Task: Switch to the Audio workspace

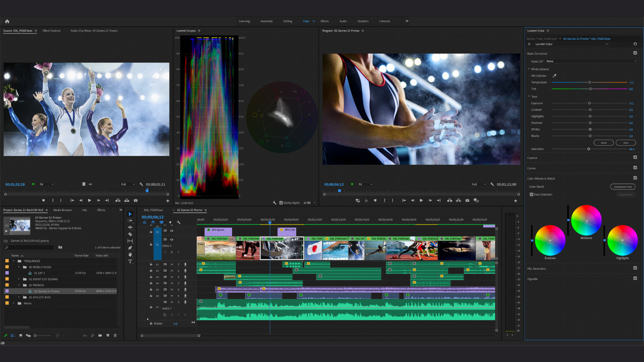Action: pos(343,21)
